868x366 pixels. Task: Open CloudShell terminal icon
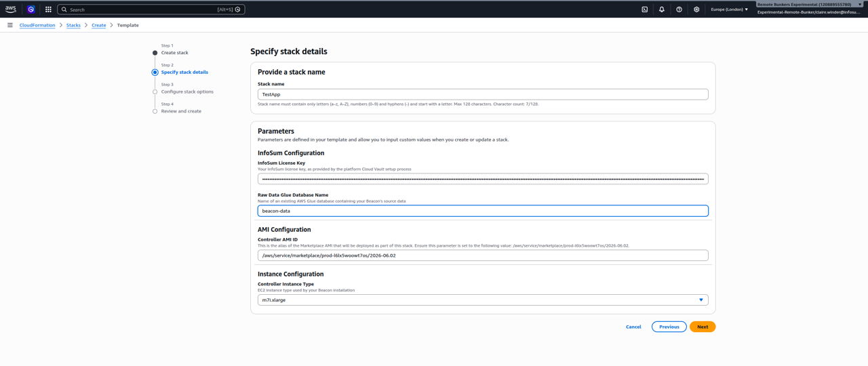pos(645,9)
